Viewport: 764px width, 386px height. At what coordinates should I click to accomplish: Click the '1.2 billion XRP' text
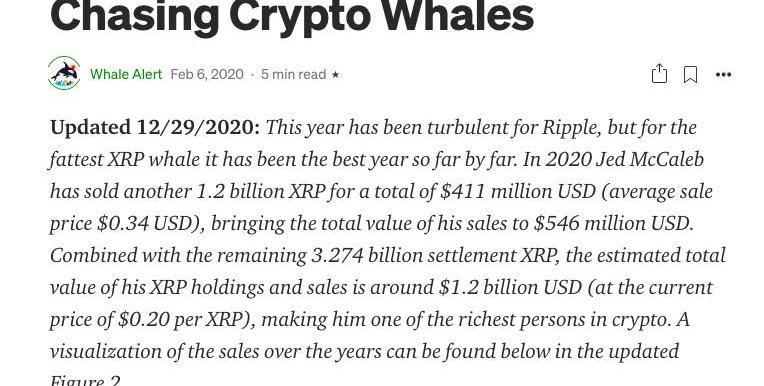(x=261, y=192)
